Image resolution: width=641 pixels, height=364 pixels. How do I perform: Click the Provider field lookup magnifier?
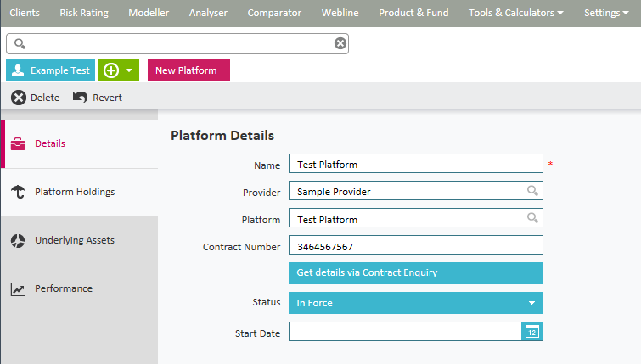pyautogui.click(x=532, y=191)
